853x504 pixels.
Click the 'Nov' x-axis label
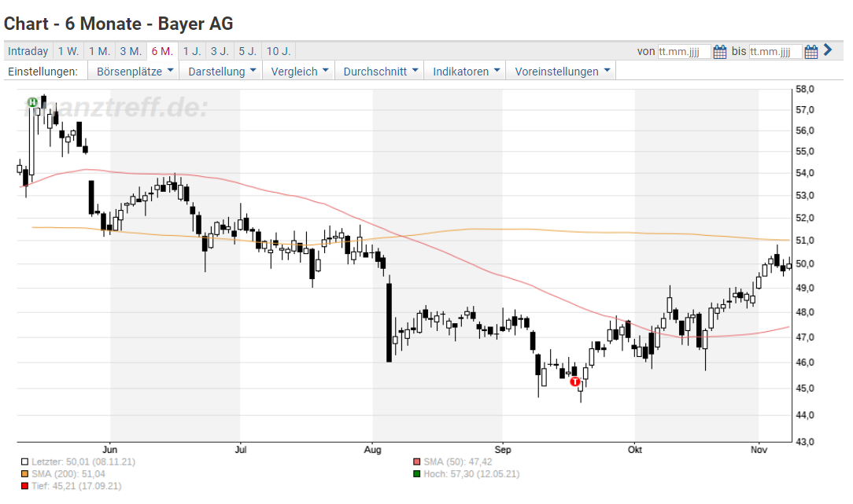[759, 450]
